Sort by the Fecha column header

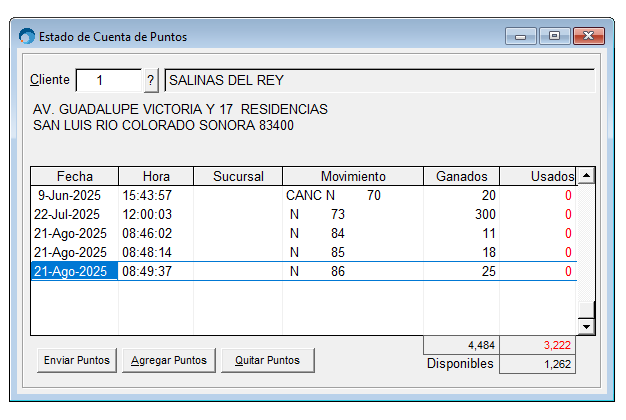pyautogui.click(x=74, y=176)
